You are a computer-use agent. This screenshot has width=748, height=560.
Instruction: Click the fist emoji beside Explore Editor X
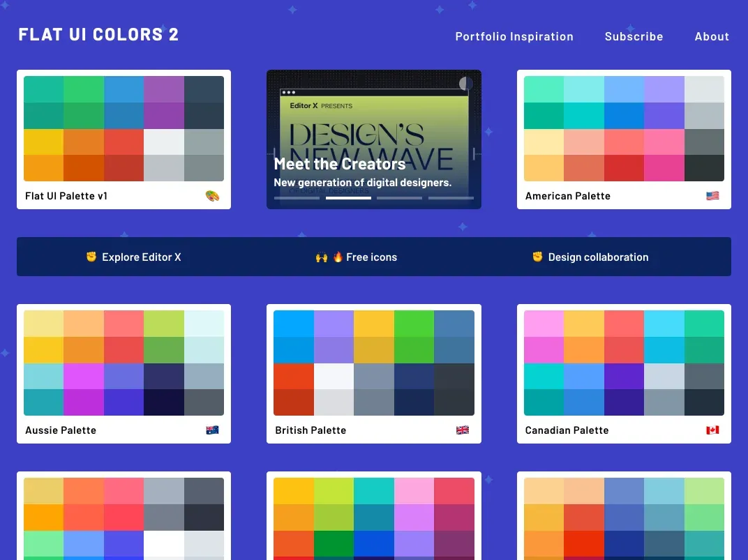[91, 257]
